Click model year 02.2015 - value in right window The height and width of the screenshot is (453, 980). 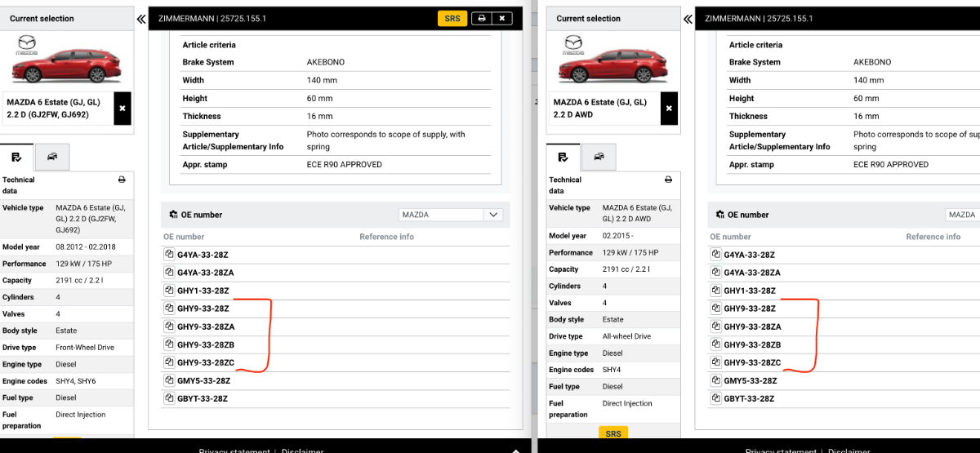coord(617,236)
